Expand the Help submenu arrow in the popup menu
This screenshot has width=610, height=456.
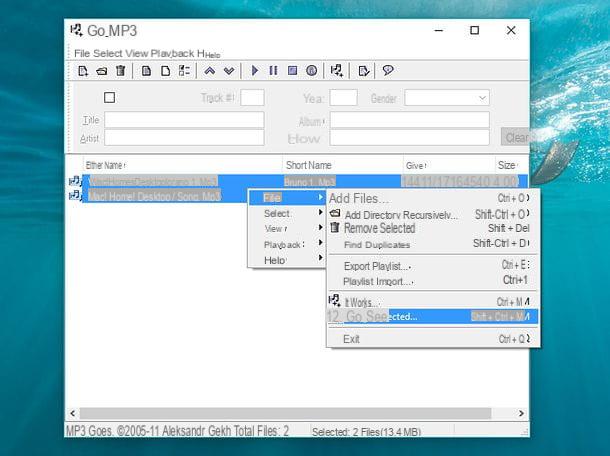pyautogui.click(x=321, y=258)
